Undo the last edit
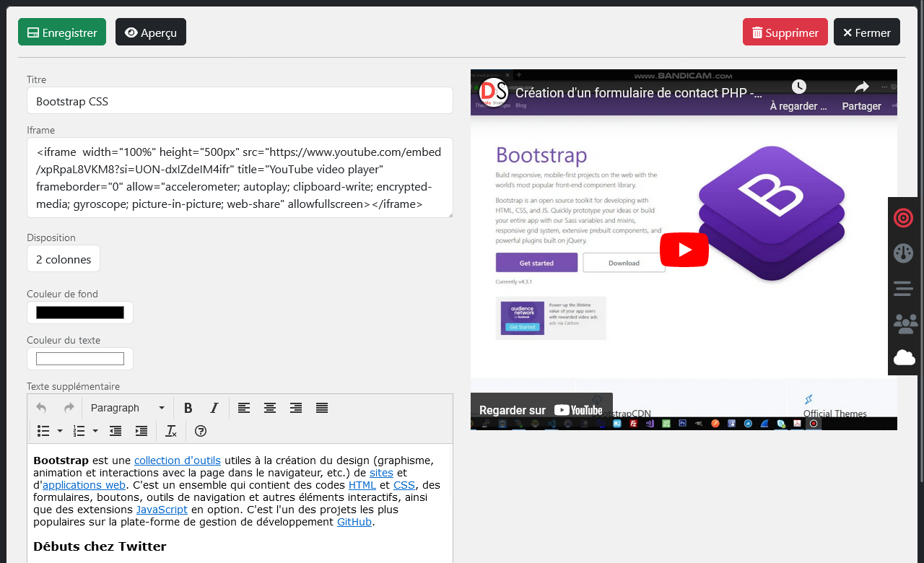924x563 pixels. pyautogui.click(x=41, y=408)
